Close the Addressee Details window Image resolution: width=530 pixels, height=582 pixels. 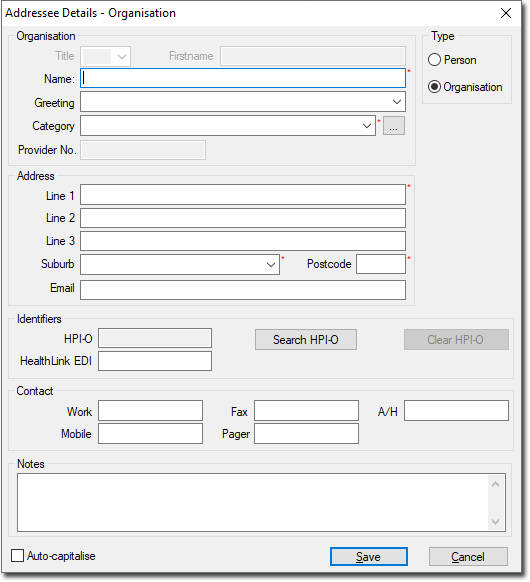coord(506,13)
